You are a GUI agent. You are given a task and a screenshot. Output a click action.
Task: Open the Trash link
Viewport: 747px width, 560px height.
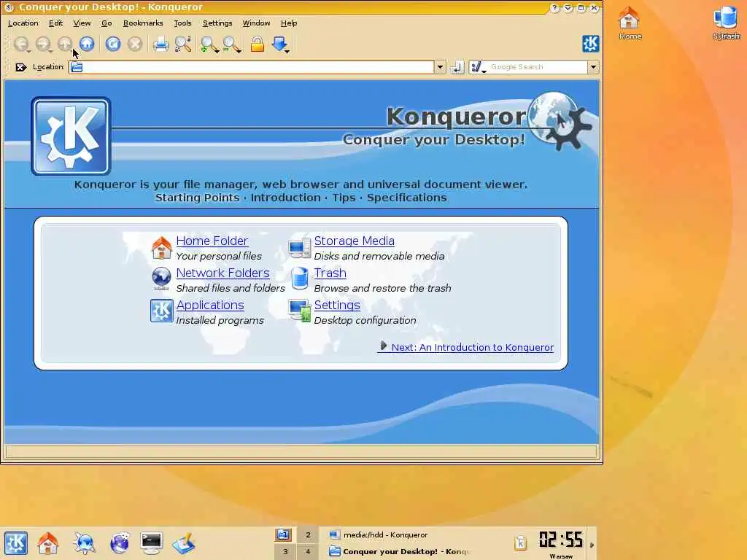[x=330, y=273]
